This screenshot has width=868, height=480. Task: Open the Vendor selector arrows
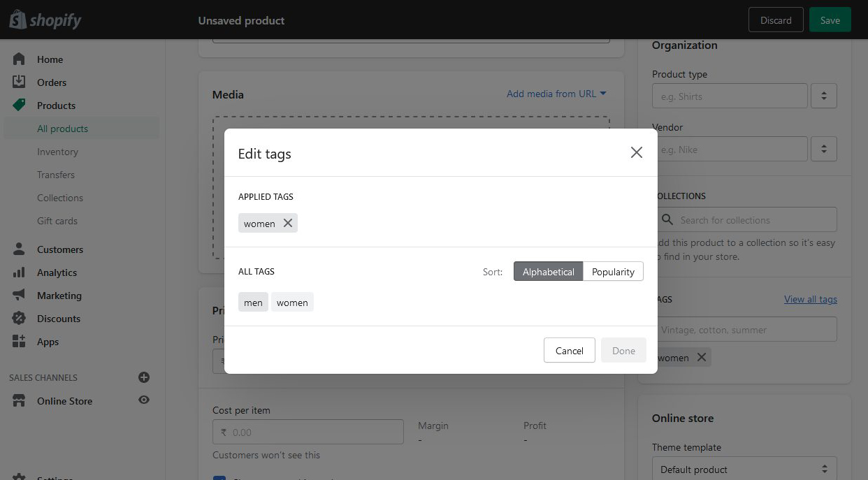pos(824,150)
